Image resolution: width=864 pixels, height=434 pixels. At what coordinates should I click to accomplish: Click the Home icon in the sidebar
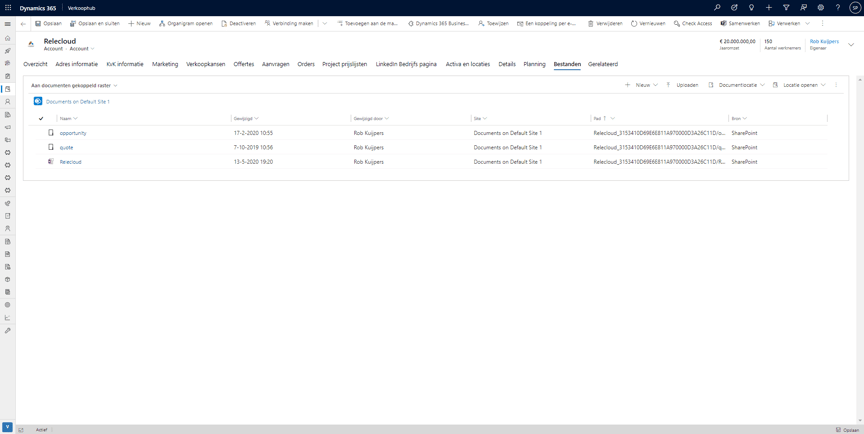[8, 38]
